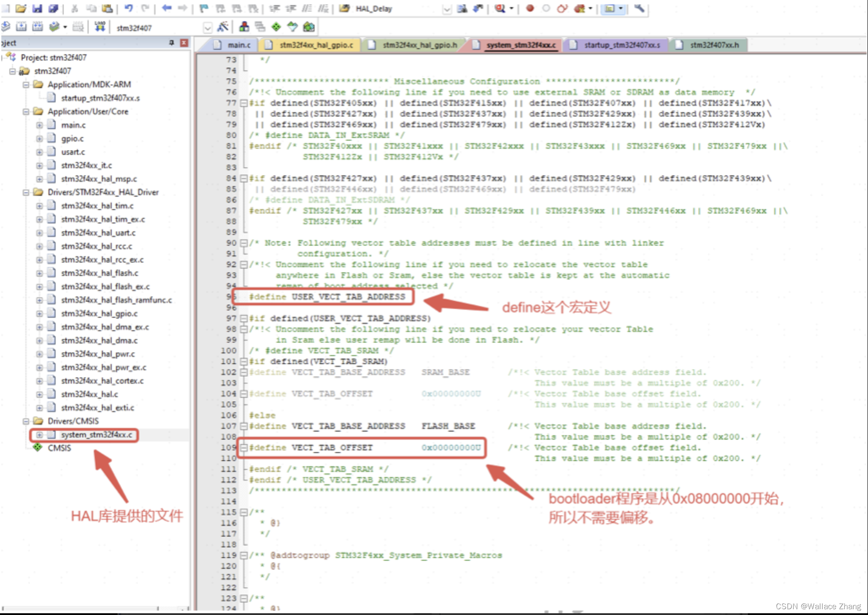Click the Comment selection icon
Screen dimensions: 868x615
[307, 8]
